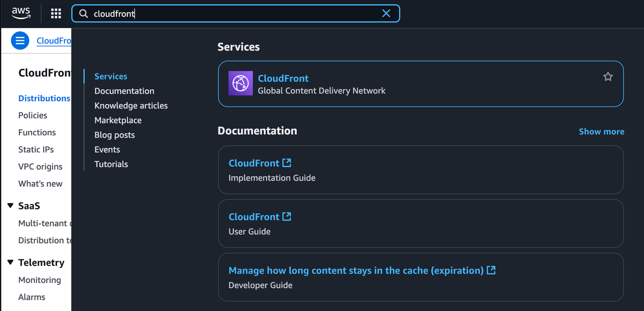Image resolution: width=644 pixels, height=311 pixels.
Task: Show more Documentation results
Action: pos(601,132)
